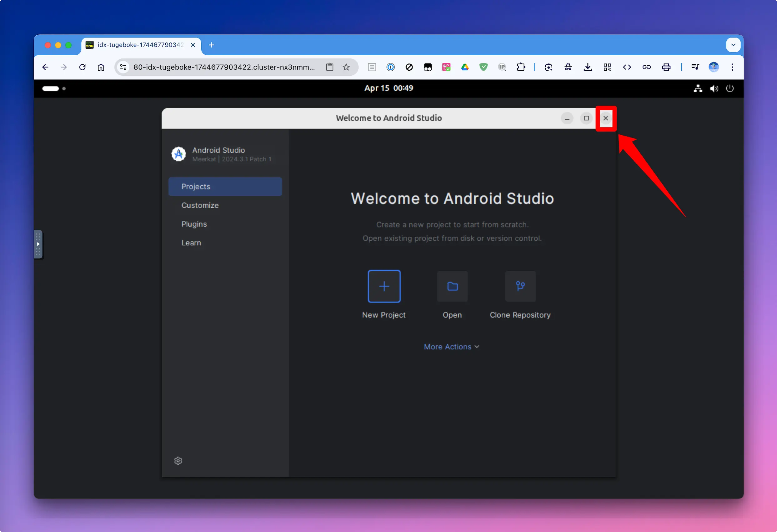Open the reader mode extension icon
This screenshot has height=532, width=777.
(x=372, y=67)
